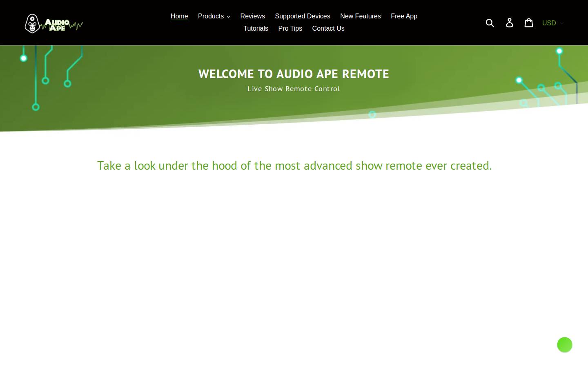Viewport: 588px width, 368px height.
Task: Open the account login icon
Action: pos(510,23)
